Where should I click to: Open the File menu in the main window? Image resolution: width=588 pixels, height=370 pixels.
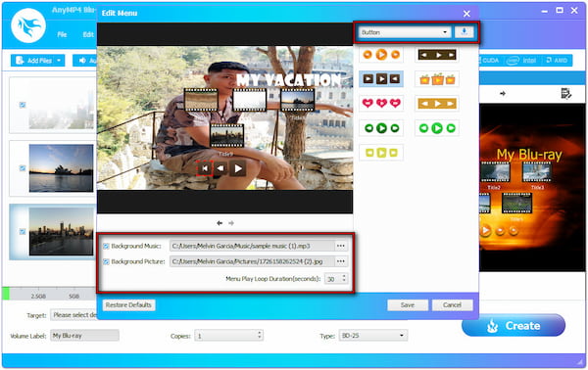(x=62, y=34)
